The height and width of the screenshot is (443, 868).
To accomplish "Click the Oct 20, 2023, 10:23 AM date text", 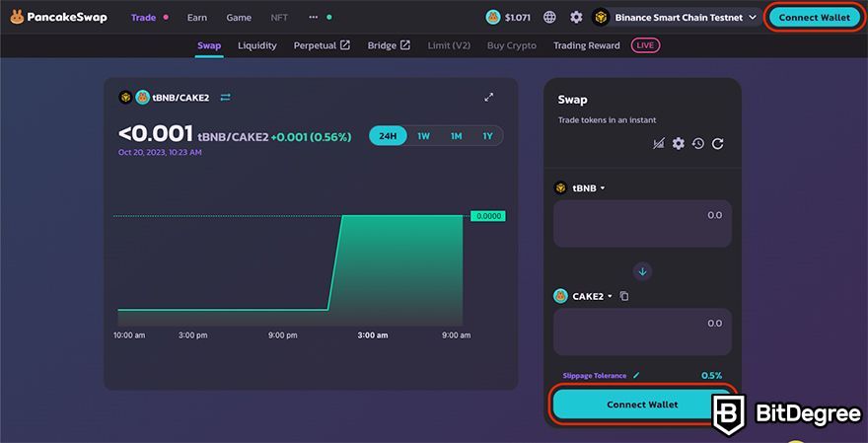I will 160,152.
